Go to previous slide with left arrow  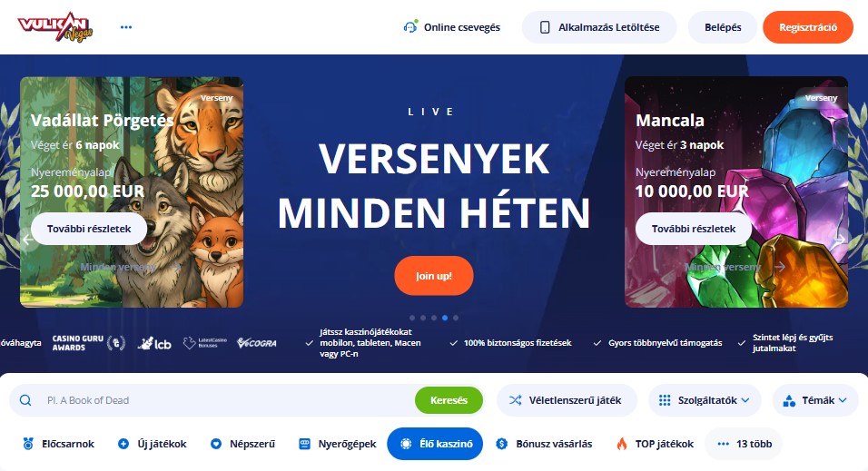(27, 240)
